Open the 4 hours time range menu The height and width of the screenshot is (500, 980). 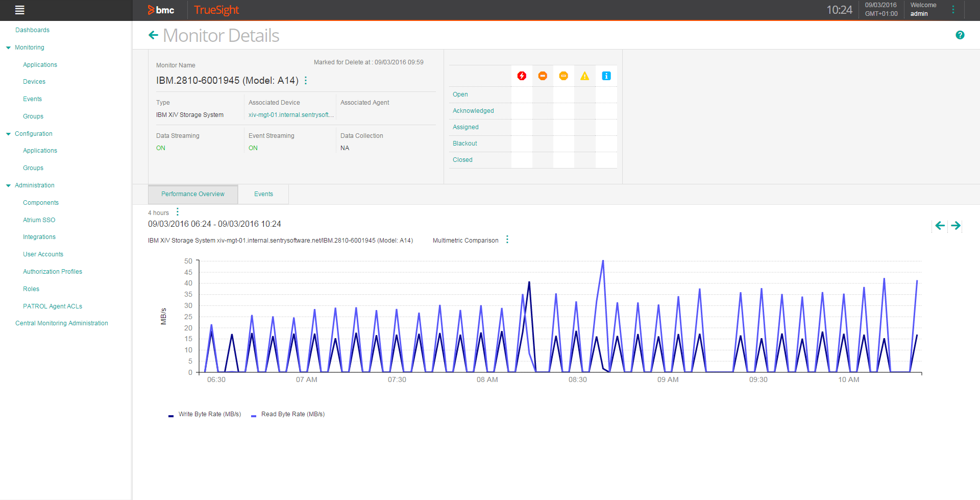click(178, 212)
